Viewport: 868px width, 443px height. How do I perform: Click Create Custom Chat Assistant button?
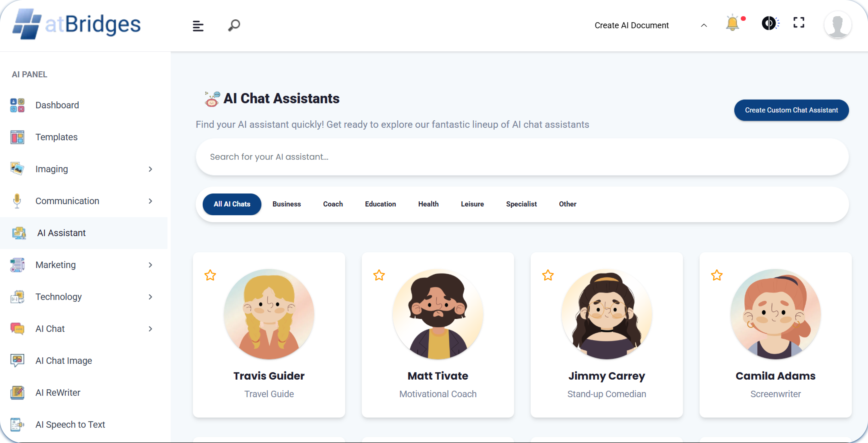coord(791,110)
